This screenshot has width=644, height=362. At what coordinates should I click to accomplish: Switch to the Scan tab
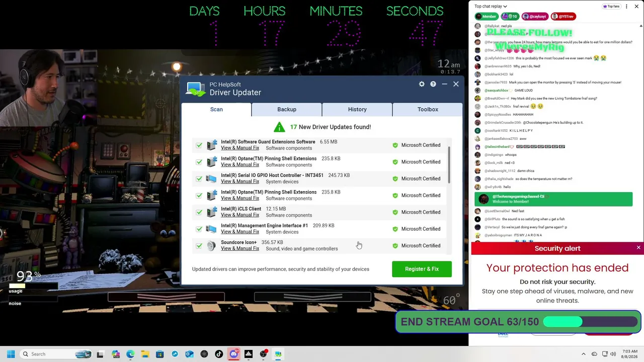tap(216, 109)
